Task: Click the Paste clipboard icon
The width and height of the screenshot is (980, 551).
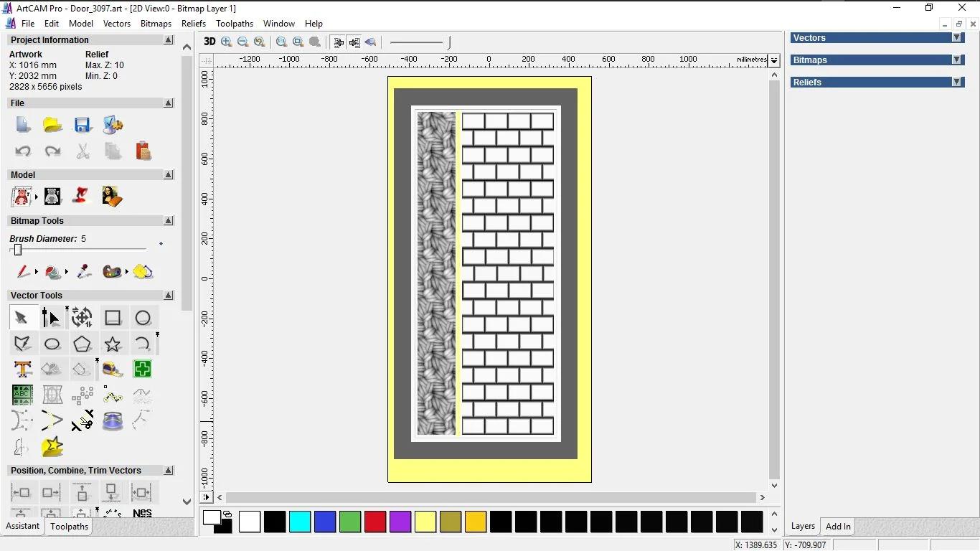Action: [x=143, y=151]
